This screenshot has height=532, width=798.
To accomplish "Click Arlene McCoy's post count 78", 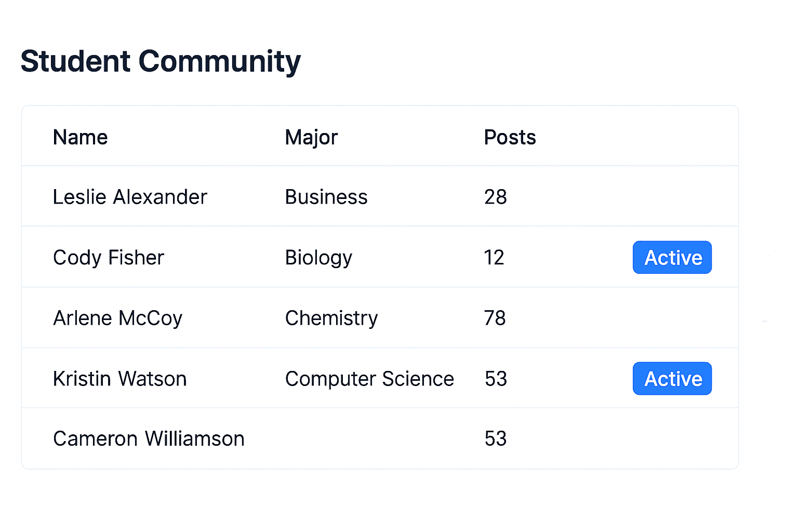I will [x=495, y=318].
